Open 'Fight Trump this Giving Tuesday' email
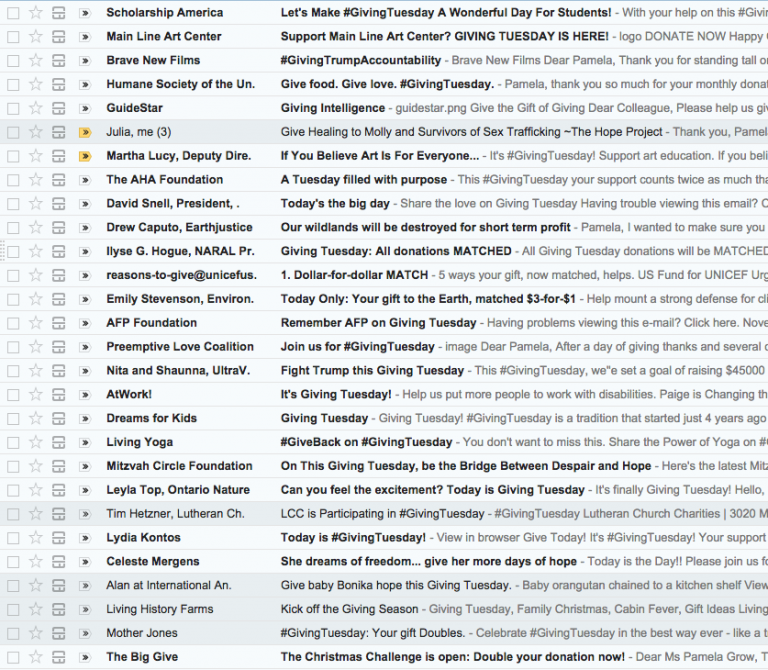 372,371
